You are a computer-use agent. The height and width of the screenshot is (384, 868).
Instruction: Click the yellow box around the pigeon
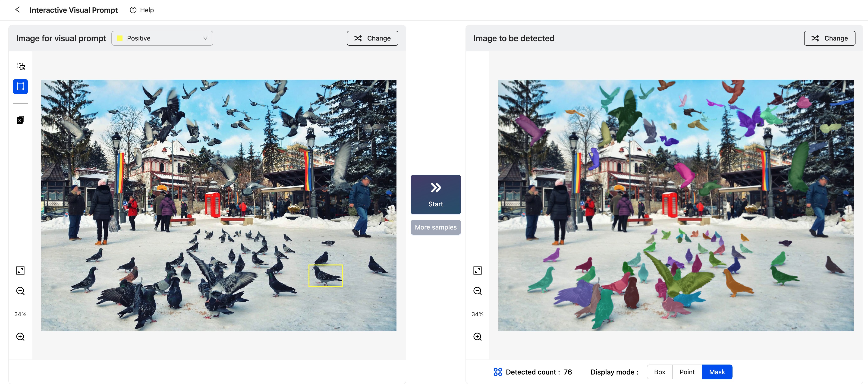(326, 276)
